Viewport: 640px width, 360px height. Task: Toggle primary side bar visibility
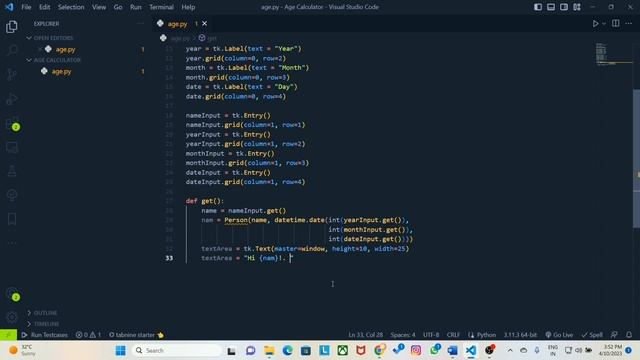[538, 7]
